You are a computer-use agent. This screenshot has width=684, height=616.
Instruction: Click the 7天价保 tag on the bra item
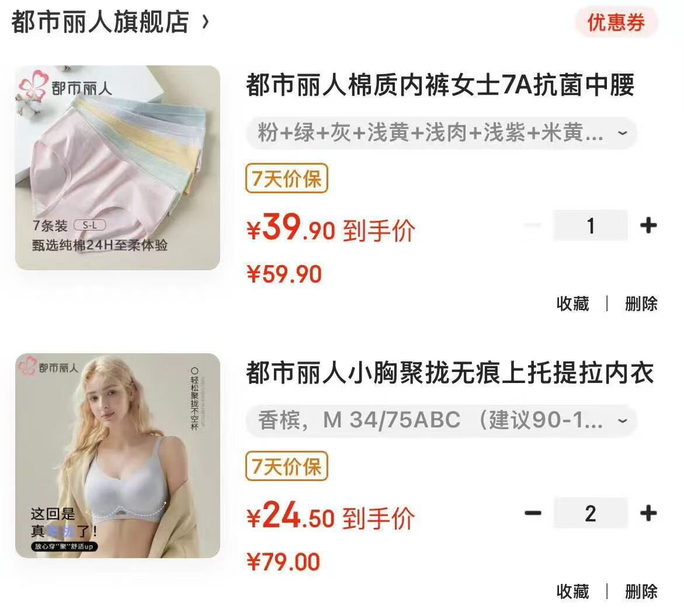pos(287,466)
